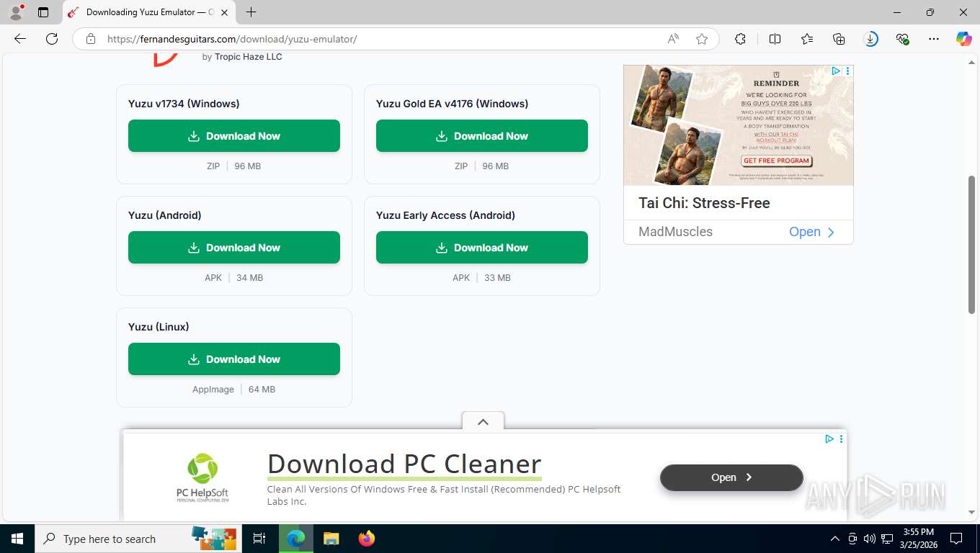Launch Firefox from taskbar
This screenshot has height=553, width=980.
pos(367,539)
